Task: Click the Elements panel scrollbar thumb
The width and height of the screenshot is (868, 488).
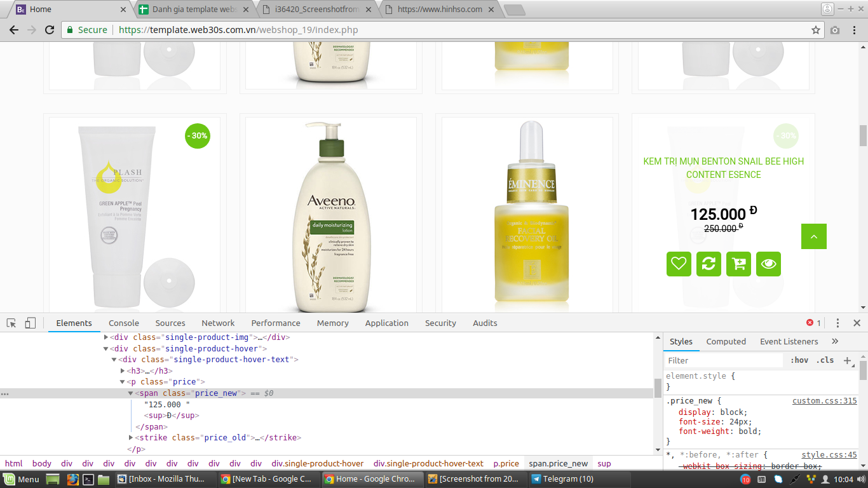Action: [658, 387]
